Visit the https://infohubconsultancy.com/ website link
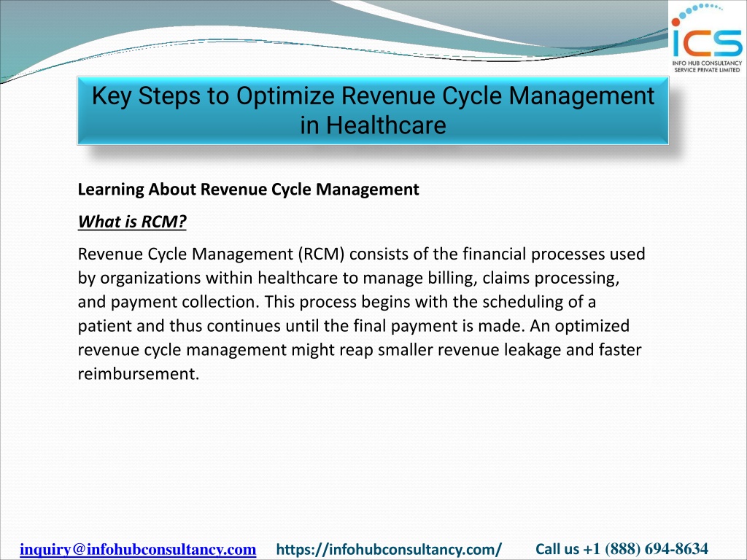The height and width of the screenshot is (560, 747). (389, 549)
